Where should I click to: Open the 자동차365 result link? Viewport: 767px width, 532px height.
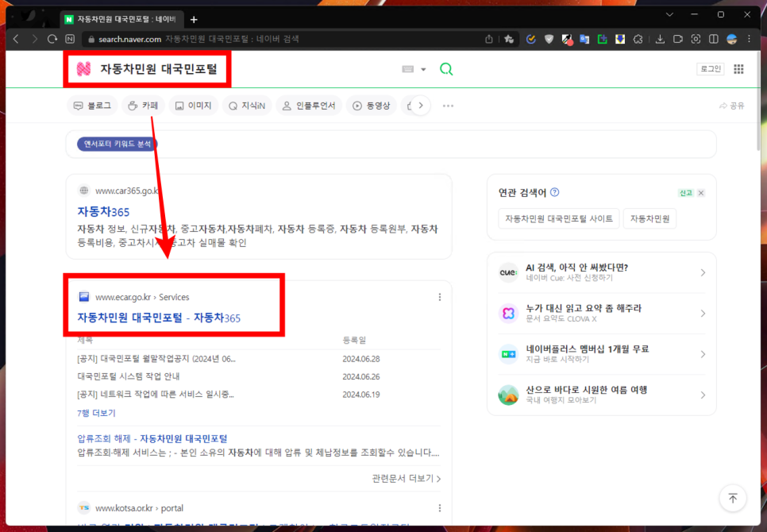tap(103, 212)
